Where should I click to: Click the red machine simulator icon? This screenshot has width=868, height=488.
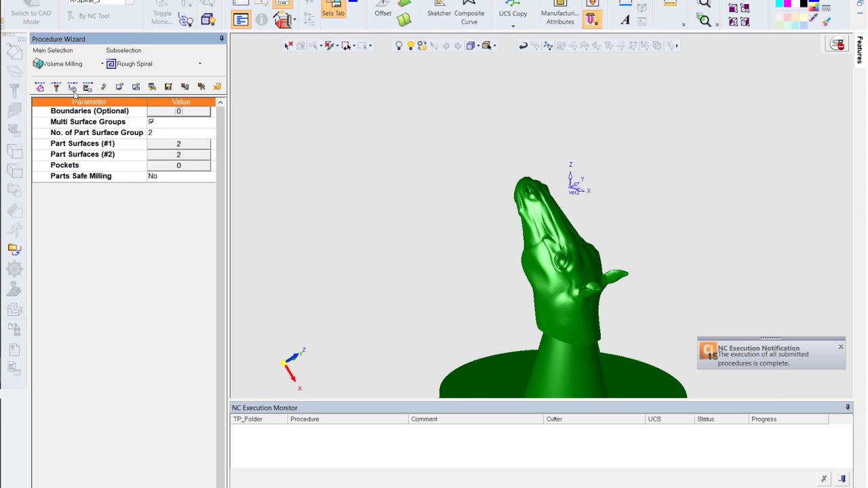tap(282, 20)
